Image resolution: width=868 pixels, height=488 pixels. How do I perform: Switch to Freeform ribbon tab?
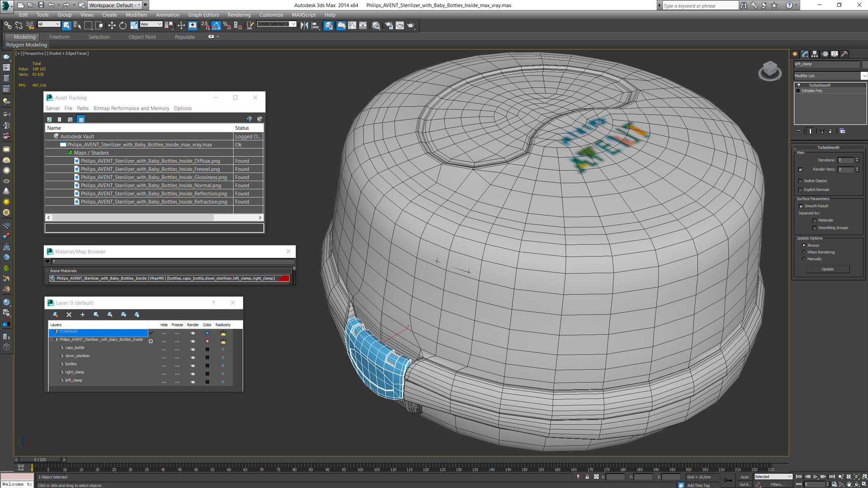coord(59,37)
